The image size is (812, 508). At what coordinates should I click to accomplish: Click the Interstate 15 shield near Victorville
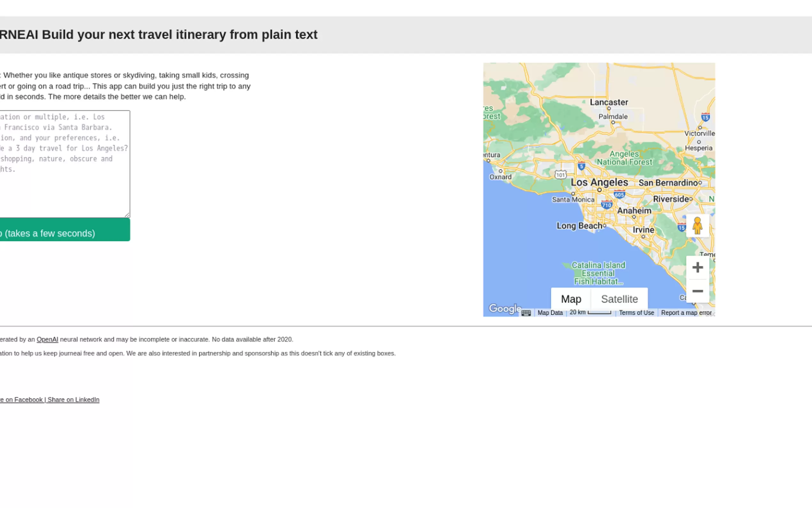click(705, 117)
